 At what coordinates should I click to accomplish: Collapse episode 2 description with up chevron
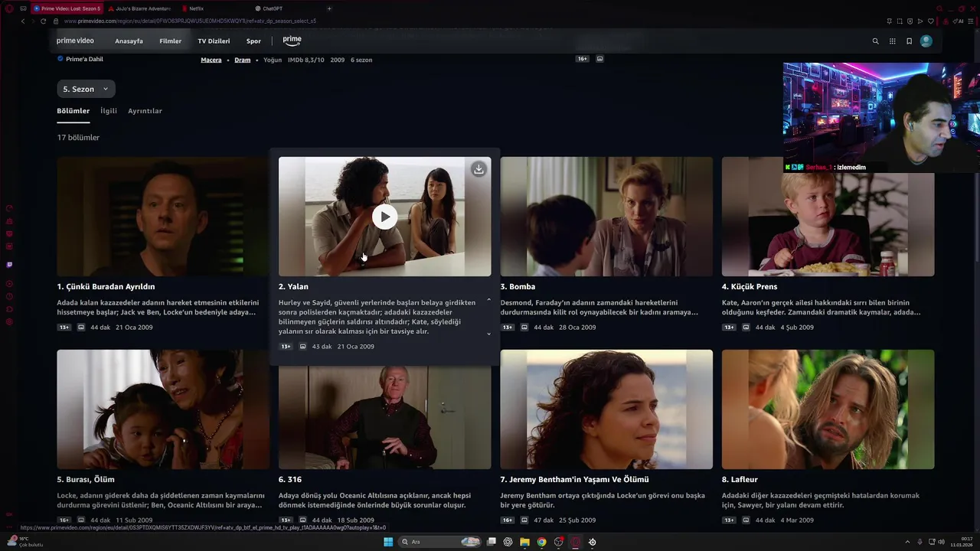tap(488, 300)
